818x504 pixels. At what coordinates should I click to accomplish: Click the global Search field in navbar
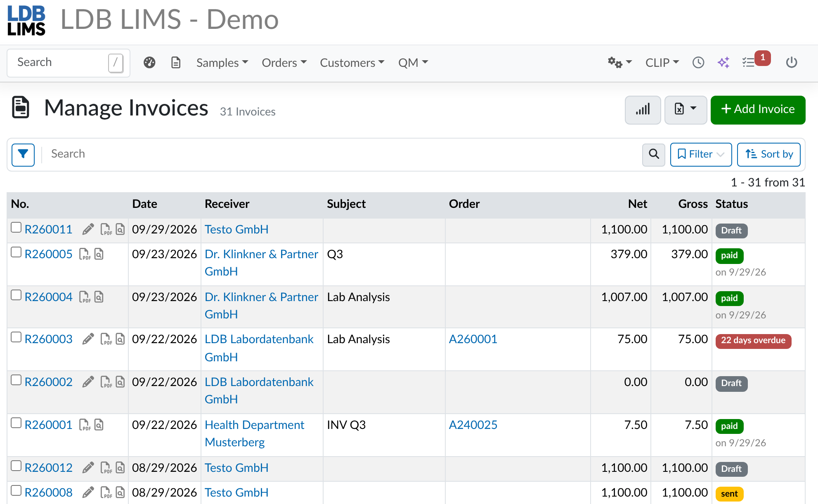[x=69, y=63]
